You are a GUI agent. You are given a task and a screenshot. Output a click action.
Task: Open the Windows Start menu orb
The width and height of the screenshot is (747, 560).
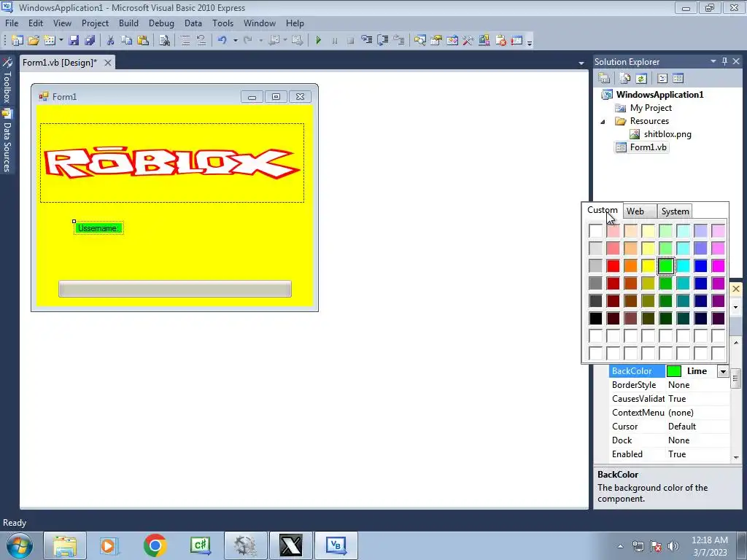point(20,545)
